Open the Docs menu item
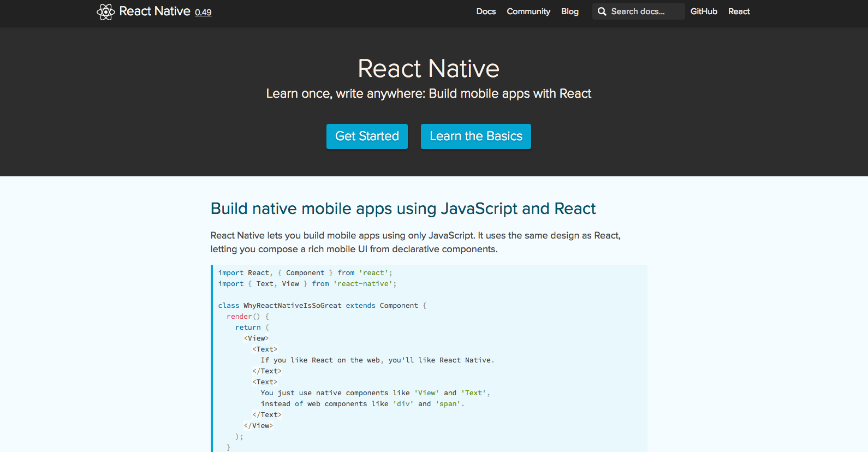 (486, 11)
